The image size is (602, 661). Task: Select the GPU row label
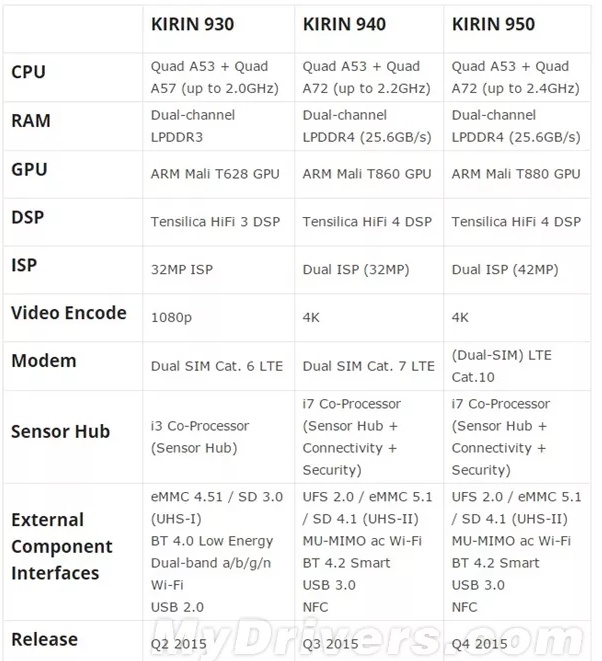tap(29, 169)
